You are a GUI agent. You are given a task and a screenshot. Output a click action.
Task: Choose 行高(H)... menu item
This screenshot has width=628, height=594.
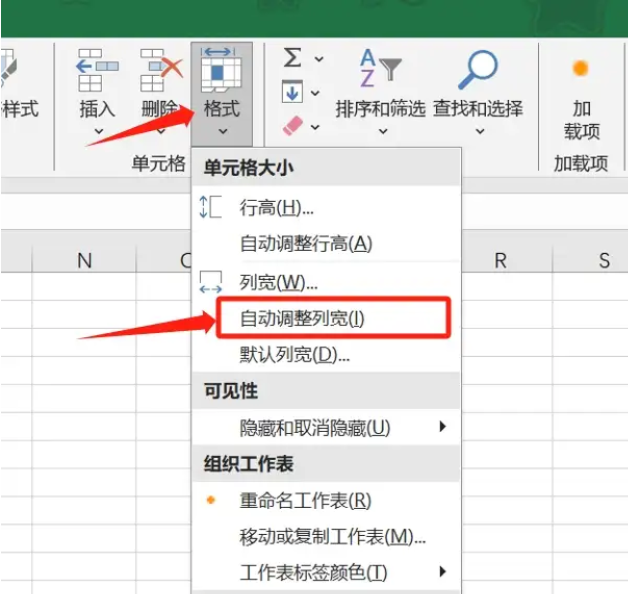(326, 207)
